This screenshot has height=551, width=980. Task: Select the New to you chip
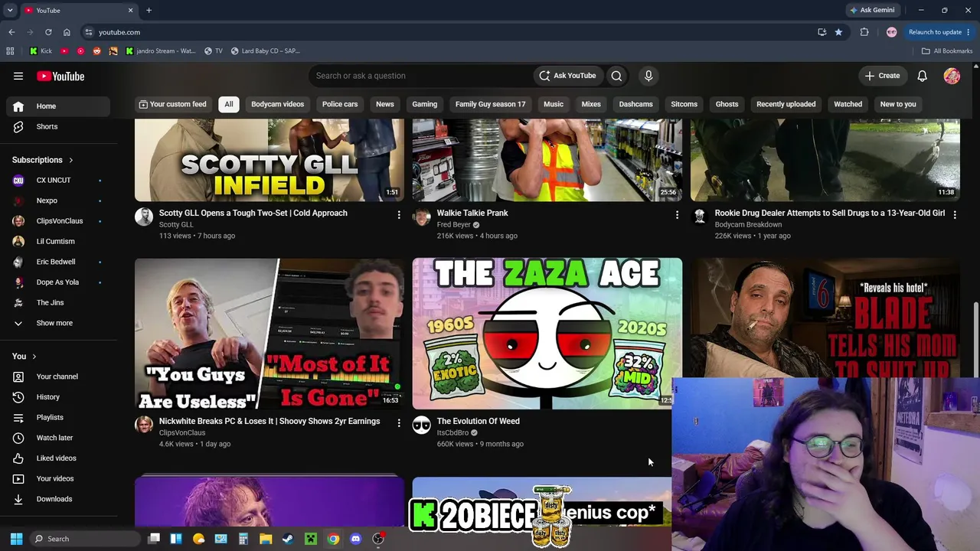898,104
